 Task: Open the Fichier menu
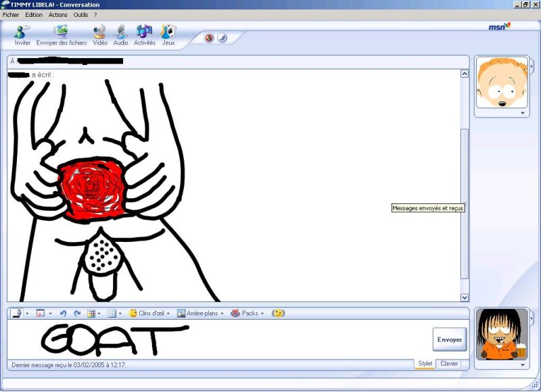coord(10,14)
